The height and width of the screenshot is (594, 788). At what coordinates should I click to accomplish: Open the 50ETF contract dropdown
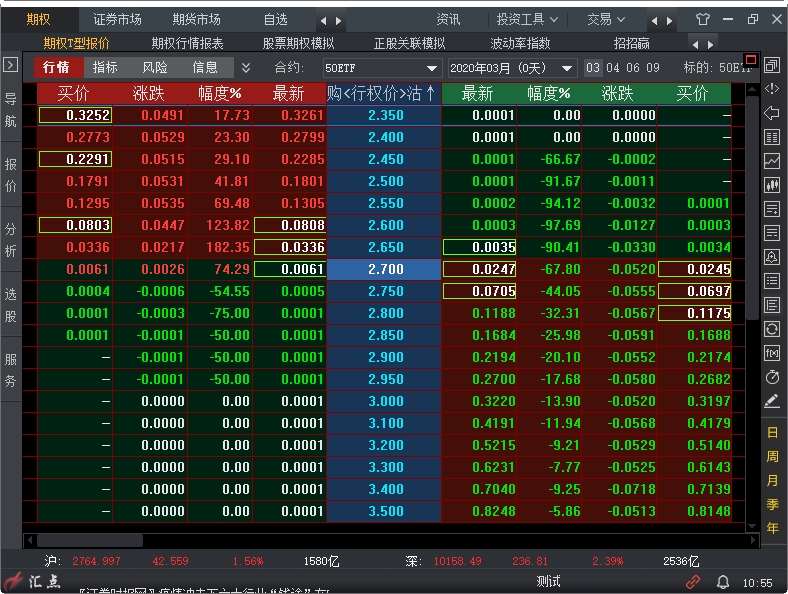click(x=381, y=68)
